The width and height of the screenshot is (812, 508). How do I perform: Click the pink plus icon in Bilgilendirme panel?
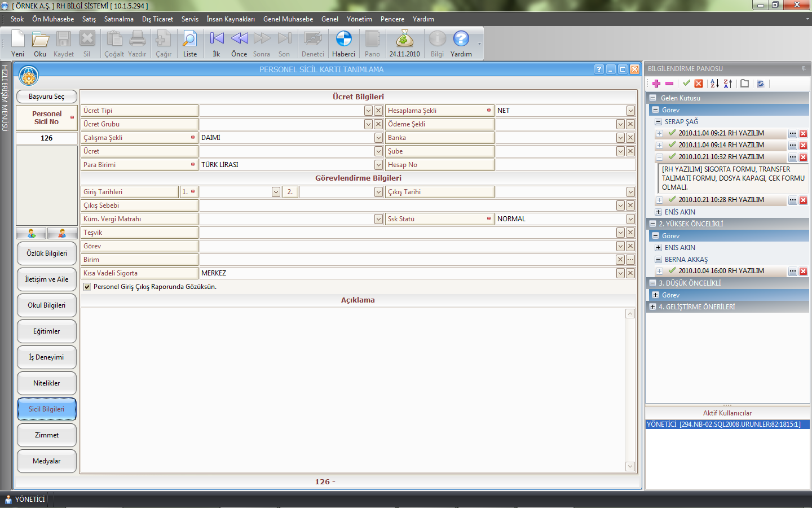pyautogui.click(x=656, y=84)
